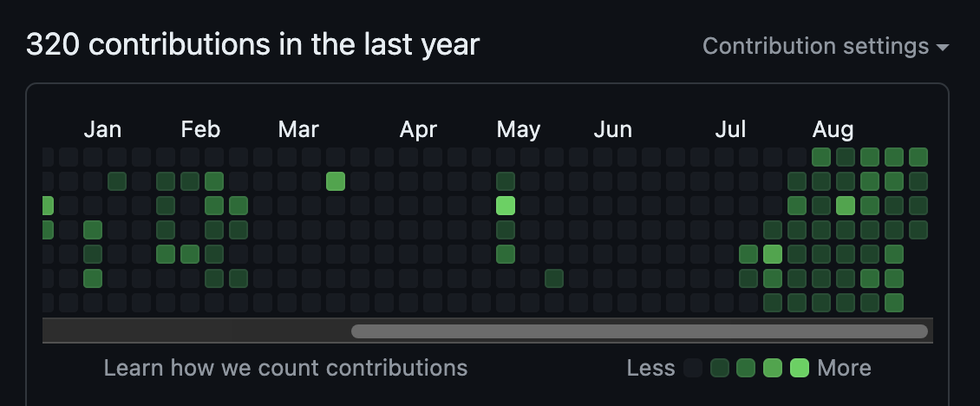Click the empty scrollbar track left of thumb
The image size is (980, 406).
pyautogui.click(x=196, y=331)
